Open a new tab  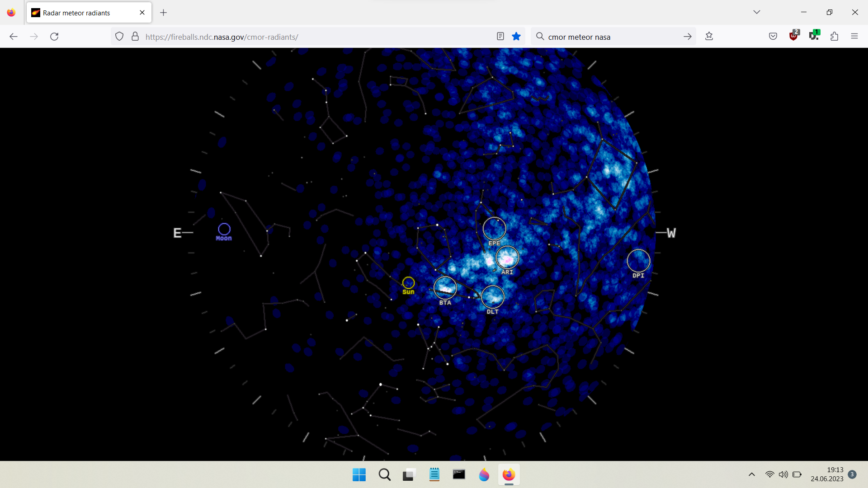click(164, 13)
